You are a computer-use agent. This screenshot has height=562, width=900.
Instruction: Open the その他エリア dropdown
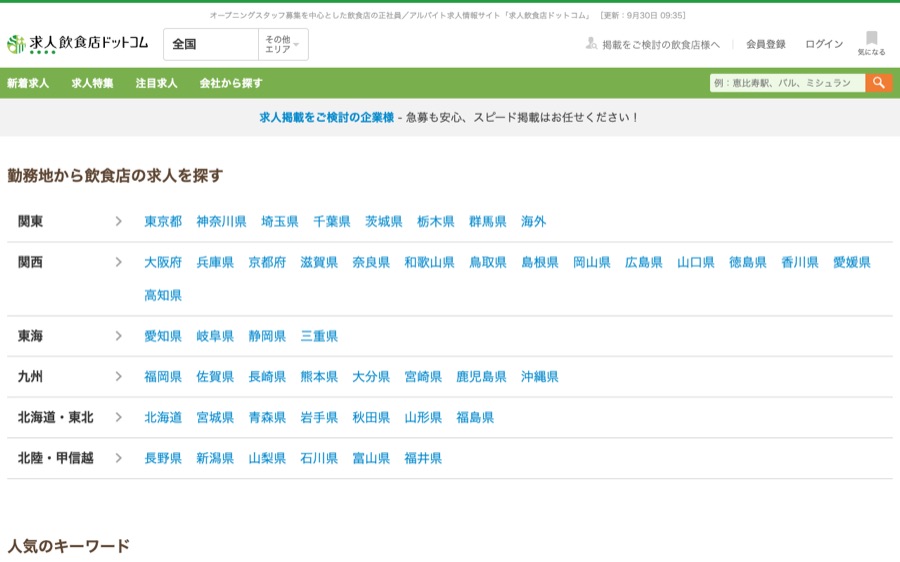pos(283,44)
